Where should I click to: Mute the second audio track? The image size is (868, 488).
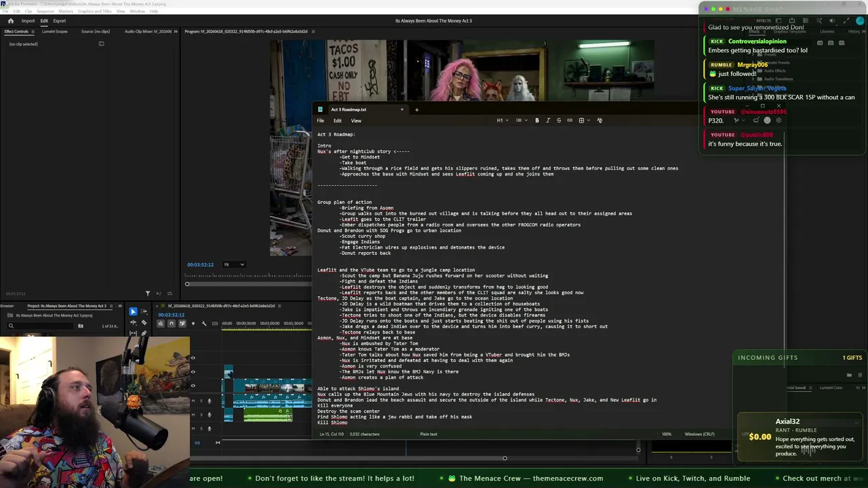(x=193, y=414)
